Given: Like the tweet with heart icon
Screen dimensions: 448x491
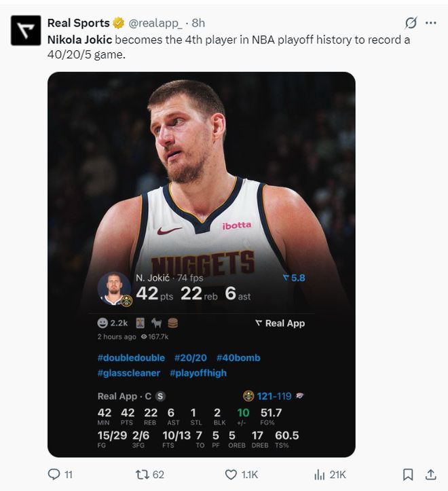Looking at the screenshot, I should (x=231, y=475).
